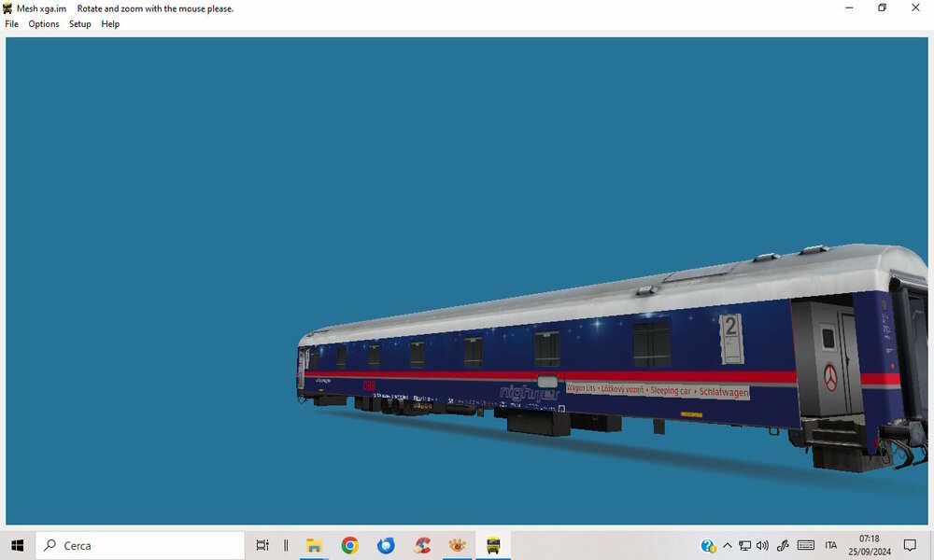Viewport: 934px width, 560px height.
Task: Open network status in the tray
Action: click(x=744, y=545)
